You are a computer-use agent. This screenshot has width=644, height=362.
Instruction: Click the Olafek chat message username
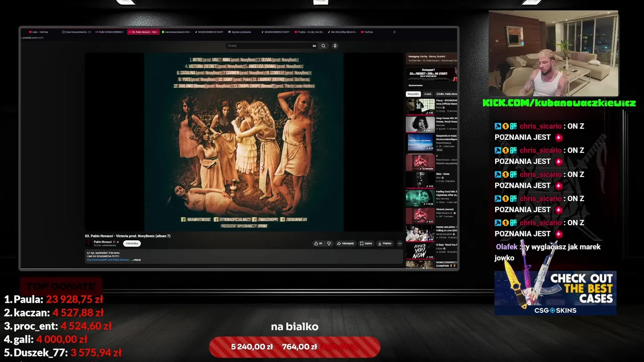pyautogui.click(x=507, y=247)
